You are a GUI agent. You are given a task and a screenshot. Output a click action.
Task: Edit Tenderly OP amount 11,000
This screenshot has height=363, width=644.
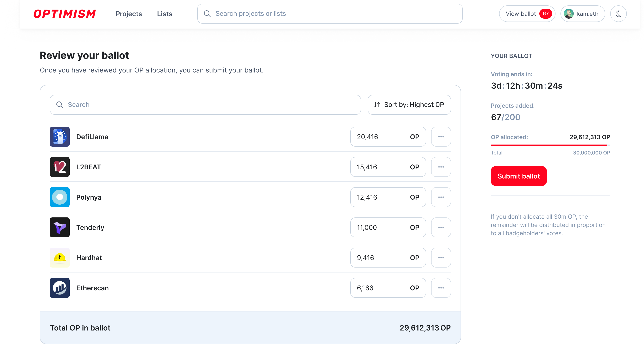pyautogui.click(x=377, y=227)
